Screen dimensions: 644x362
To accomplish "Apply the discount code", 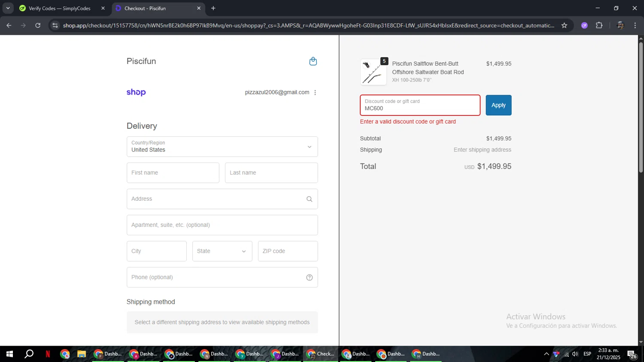I will [498, 105].
